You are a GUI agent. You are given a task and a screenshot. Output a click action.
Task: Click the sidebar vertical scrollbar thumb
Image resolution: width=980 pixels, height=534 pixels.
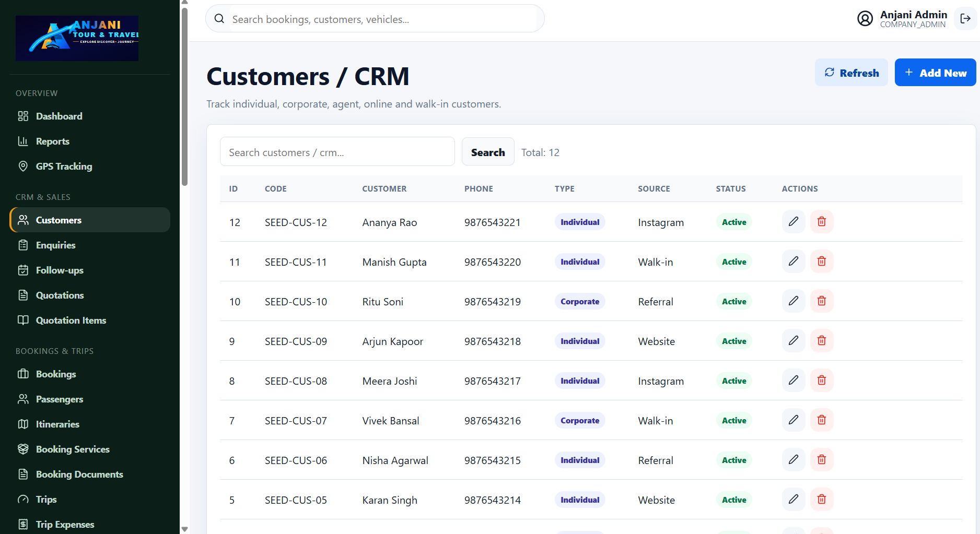[184, 97]
